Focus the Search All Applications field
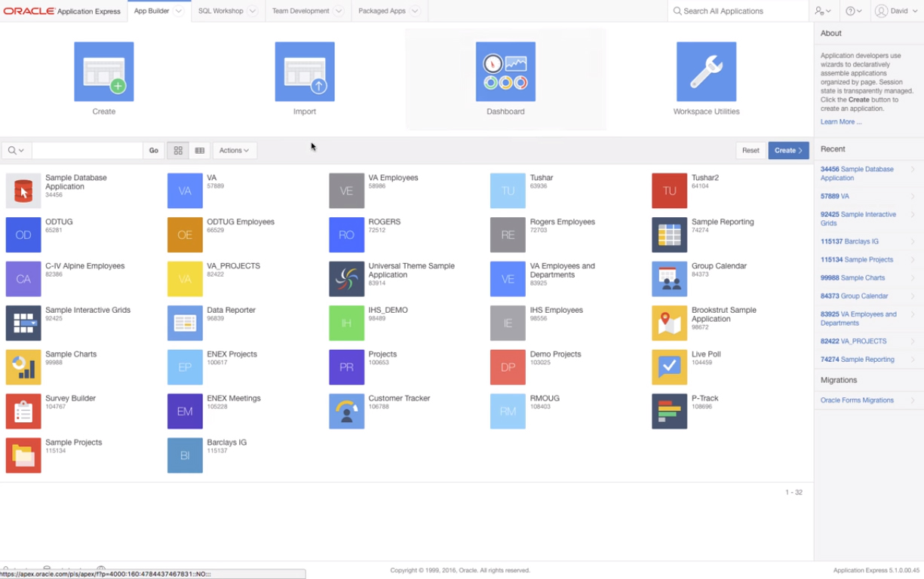The height and width of the screenshot is (579, 924). [x=738, y=11]
